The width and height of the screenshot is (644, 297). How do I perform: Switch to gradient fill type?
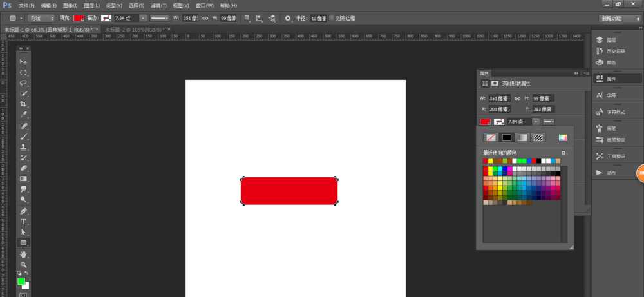[x=522, y=137]
